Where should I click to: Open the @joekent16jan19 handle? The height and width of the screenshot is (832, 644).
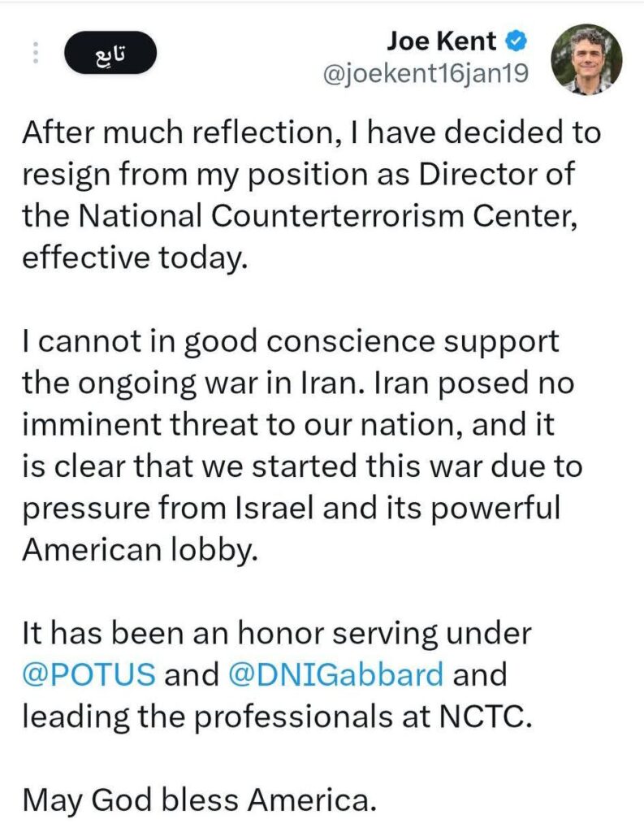click(427, 74)
